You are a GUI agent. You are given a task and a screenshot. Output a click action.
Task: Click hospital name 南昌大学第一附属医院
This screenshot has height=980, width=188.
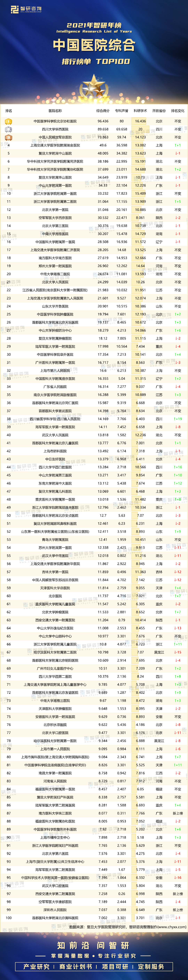click(x=55, y=773)
